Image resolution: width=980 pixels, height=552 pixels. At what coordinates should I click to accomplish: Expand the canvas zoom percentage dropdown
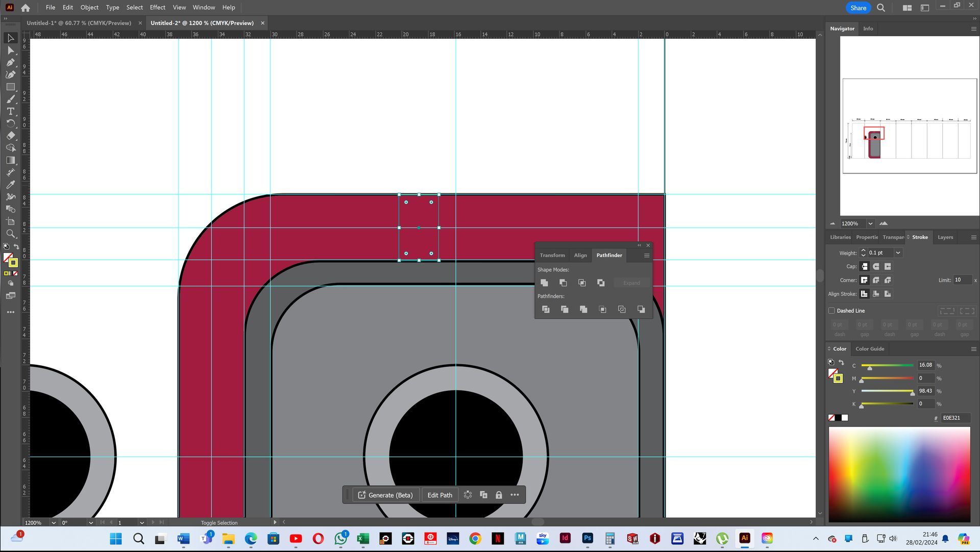click(53, 522)
